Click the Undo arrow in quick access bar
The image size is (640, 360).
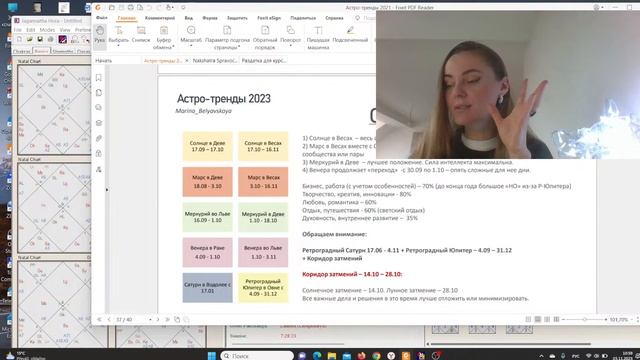tap(149, 7)
